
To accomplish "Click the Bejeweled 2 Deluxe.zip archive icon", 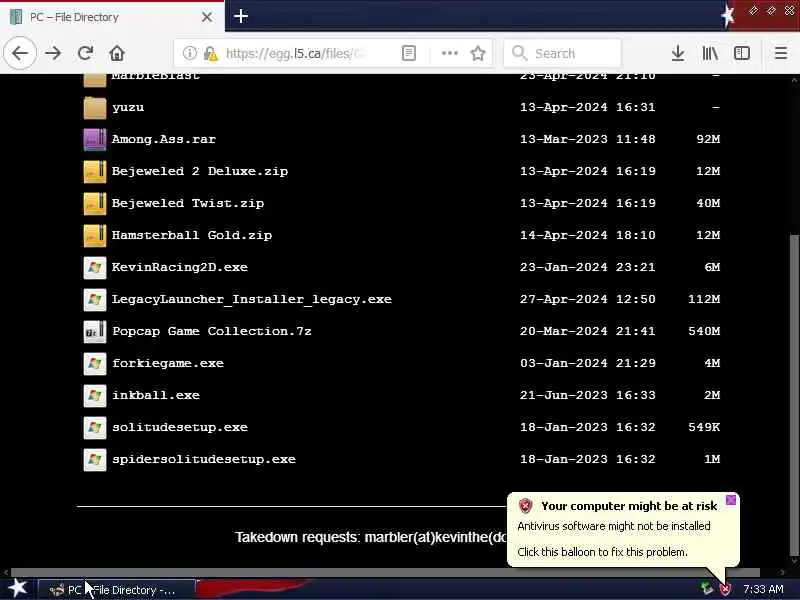I will click(x=95, y=171).
